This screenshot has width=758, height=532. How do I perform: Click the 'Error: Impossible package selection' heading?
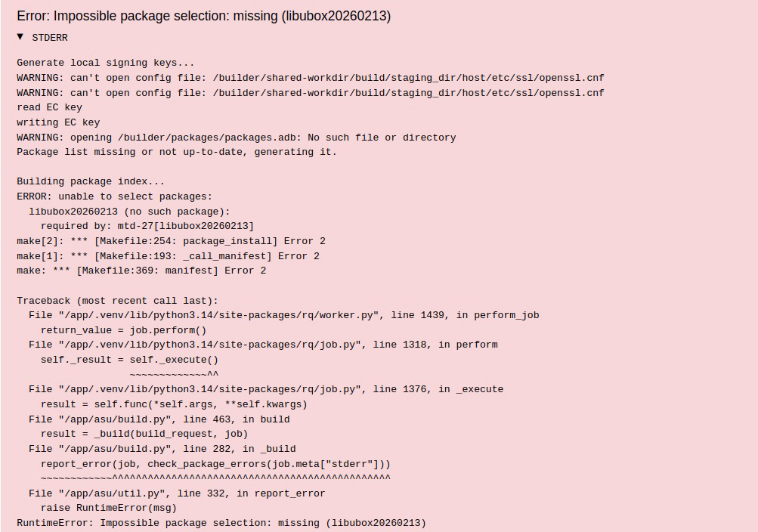203,16
